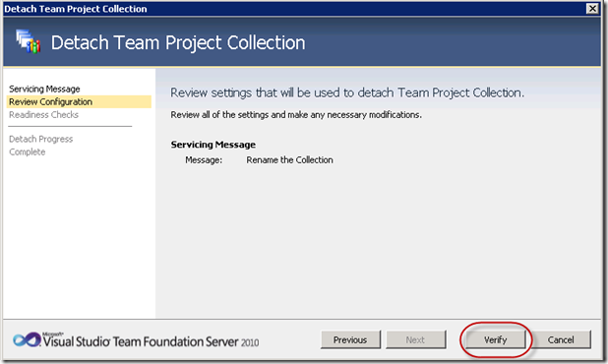Go back with the Previous button
Screen dimensions: 608x364
pos(350,339)
